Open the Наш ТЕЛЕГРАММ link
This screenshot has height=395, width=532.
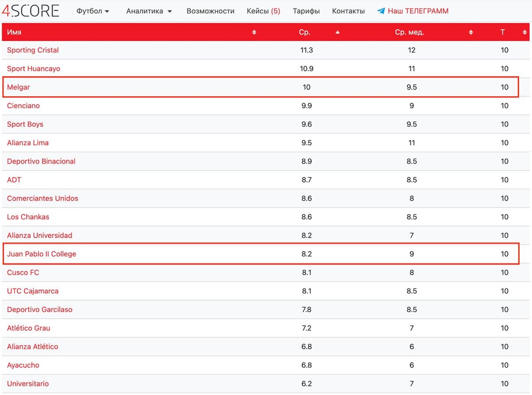[x=418, y=11]
